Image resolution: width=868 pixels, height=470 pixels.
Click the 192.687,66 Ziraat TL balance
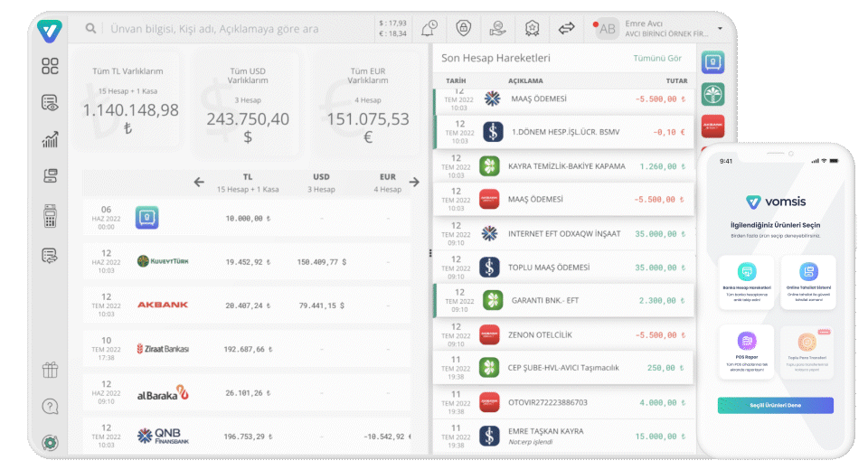tap(248, 349)
